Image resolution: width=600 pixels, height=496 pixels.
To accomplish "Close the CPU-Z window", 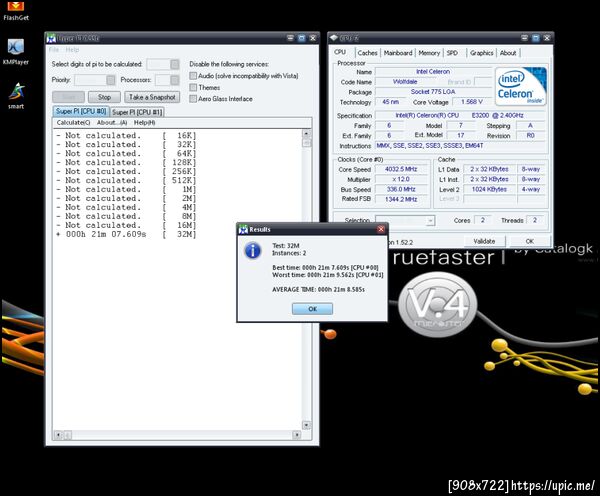I will pyautogui.click(x=547, y=38).
